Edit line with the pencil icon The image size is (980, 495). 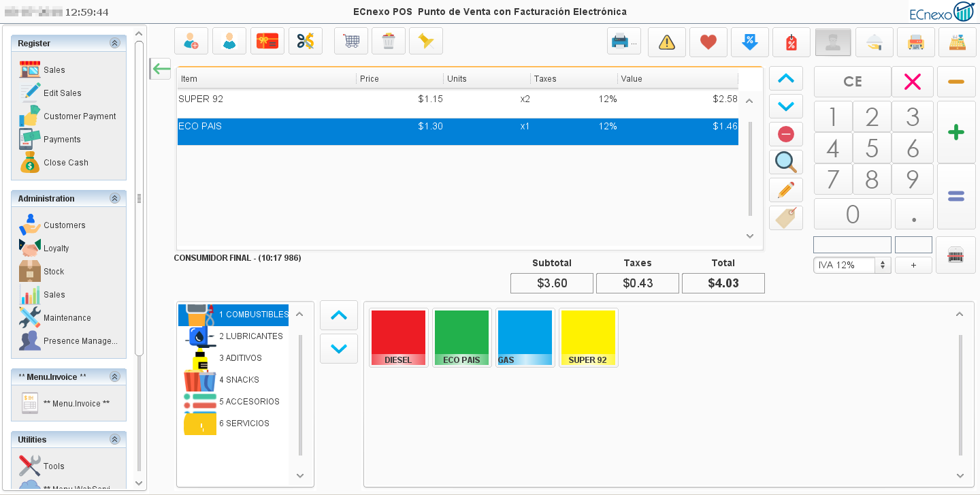point(786,190)
